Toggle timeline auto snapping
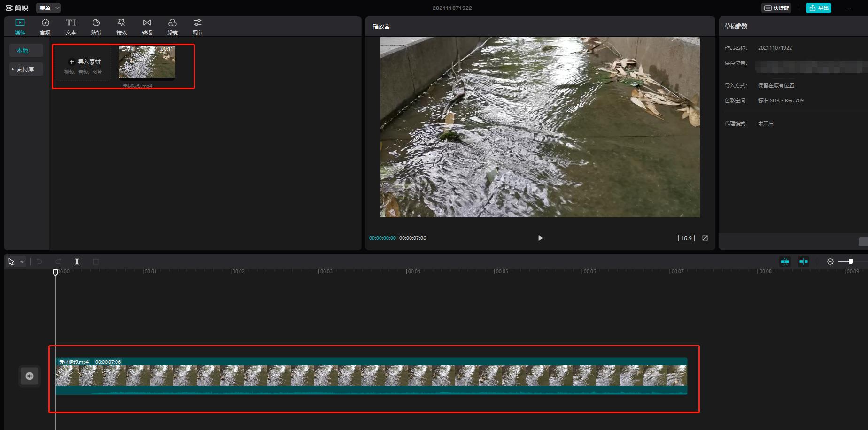 (804, 261)
